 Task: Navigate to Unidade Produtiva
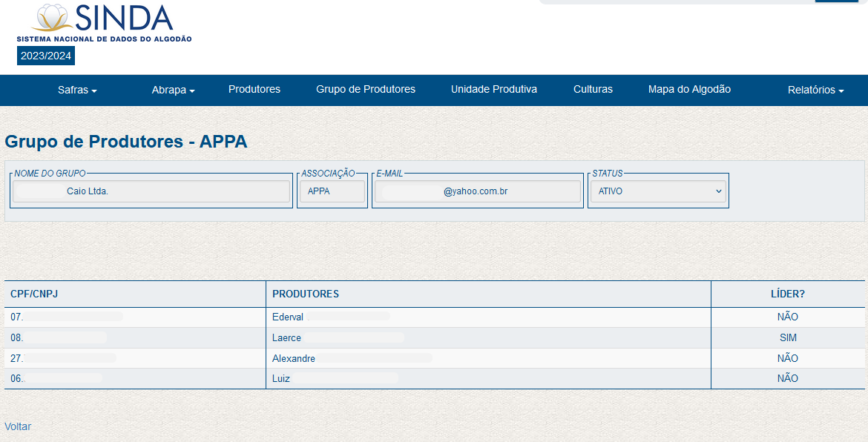[x=494, y=89]
